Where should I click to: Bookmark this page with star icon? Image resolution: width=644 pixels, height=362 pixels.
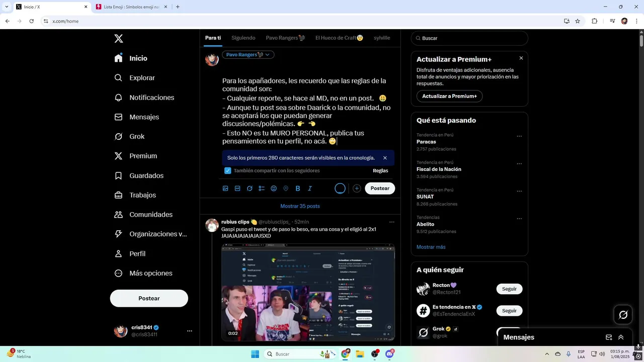click(x=578, y=21)
